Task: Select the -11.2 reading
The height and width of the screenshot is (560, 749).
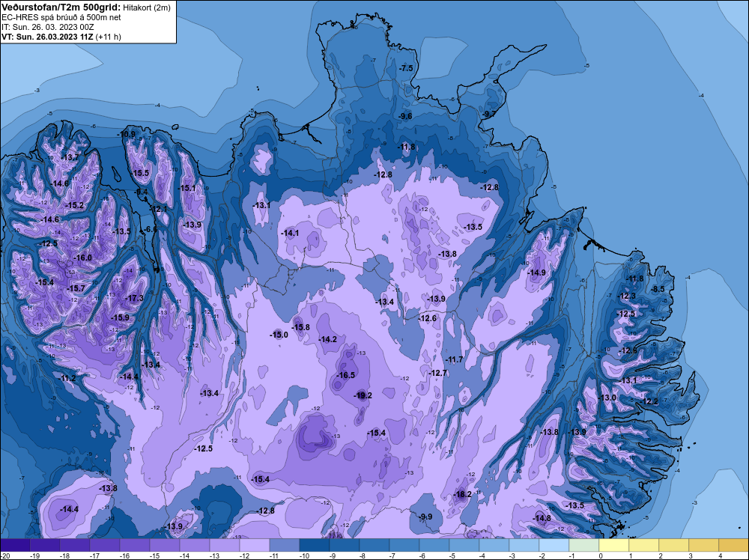Action: pyautogui.click(x=67, y=378)
